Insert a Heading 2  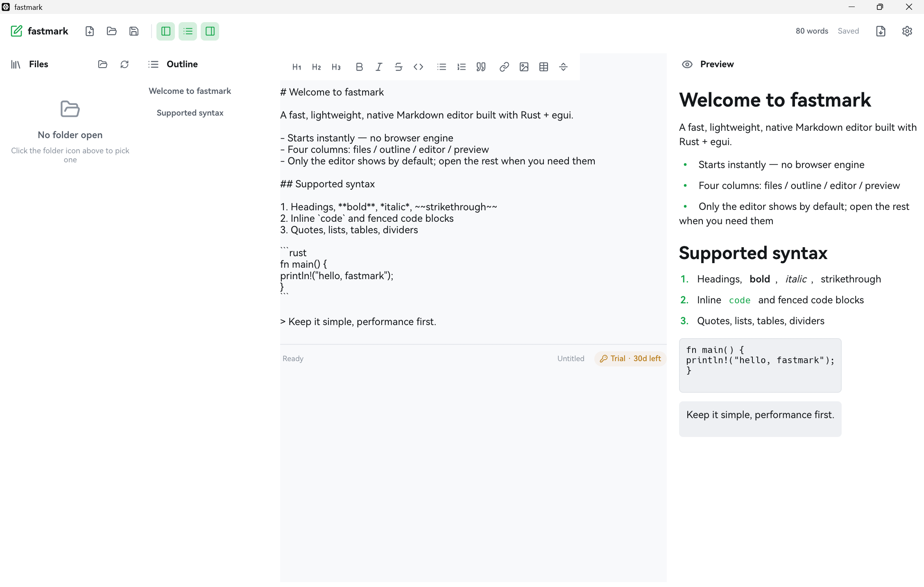[x=317, y=67]
